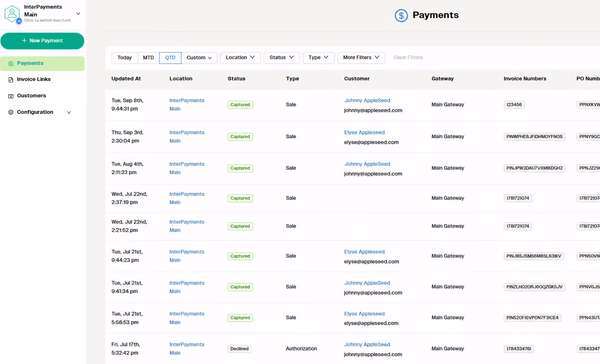Image resolution: width=600 pixels, height=364 pixels.
Task: Click invoice tag PINJPW3DAU7VXMIKDGH2
Action: click(534, 168)
